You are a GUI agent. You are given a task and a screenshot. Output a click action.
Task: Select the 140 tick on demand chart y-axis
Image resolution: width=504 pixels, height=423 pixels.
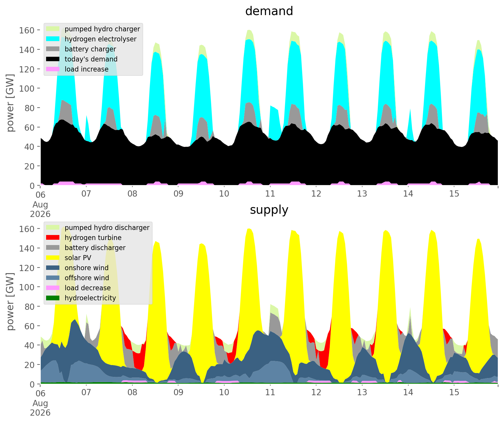[27, 50]
